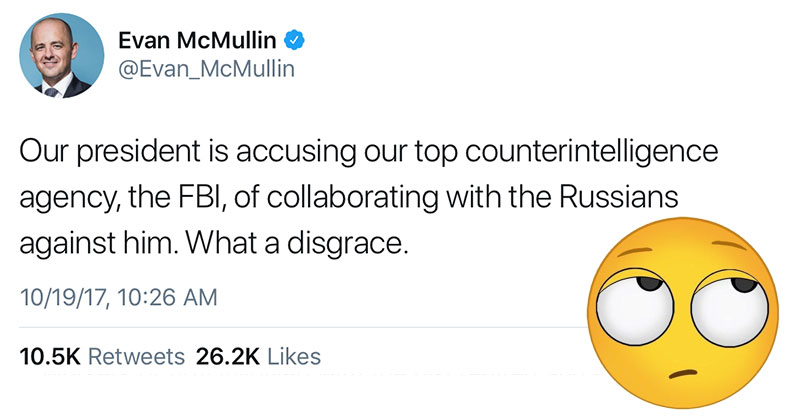
Task: Open the Evan McMullin display name
Action: click(x=201, y=42)
